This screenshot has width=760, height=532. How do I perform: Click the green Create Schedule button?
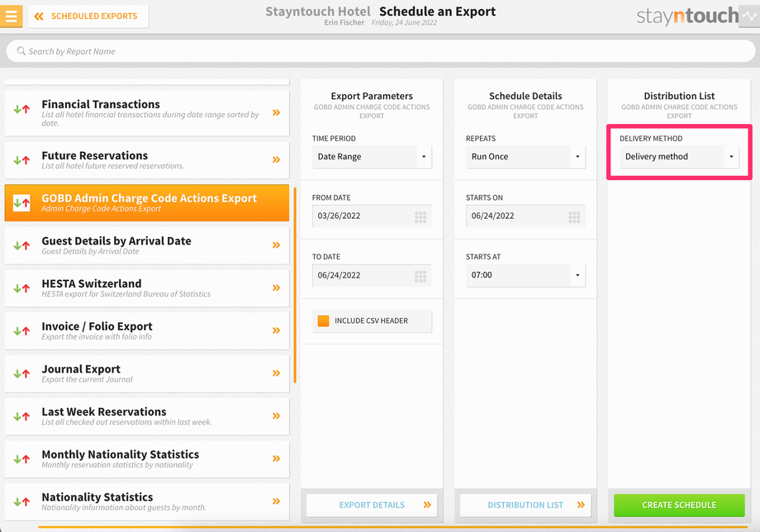679,505
